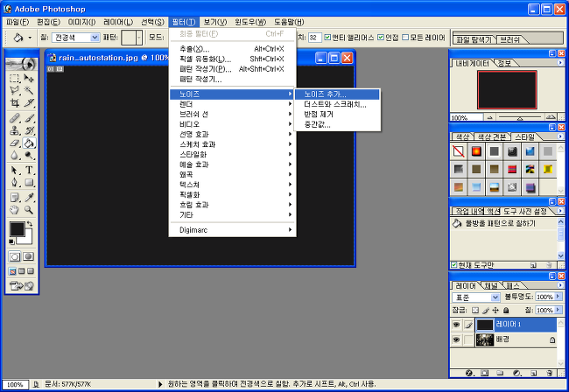
Task: Select the Zoom tool
Action: click(x=29, y=210)
